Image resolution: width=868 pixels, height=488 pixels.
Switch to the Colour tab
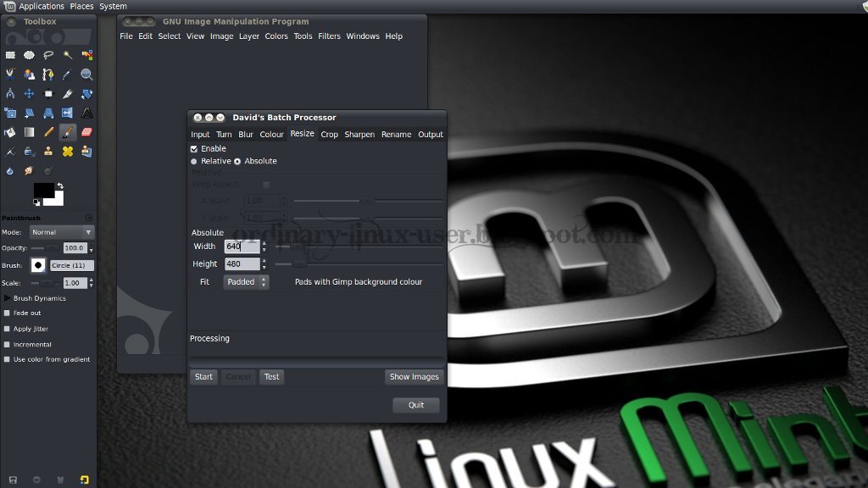pos(272,135)
